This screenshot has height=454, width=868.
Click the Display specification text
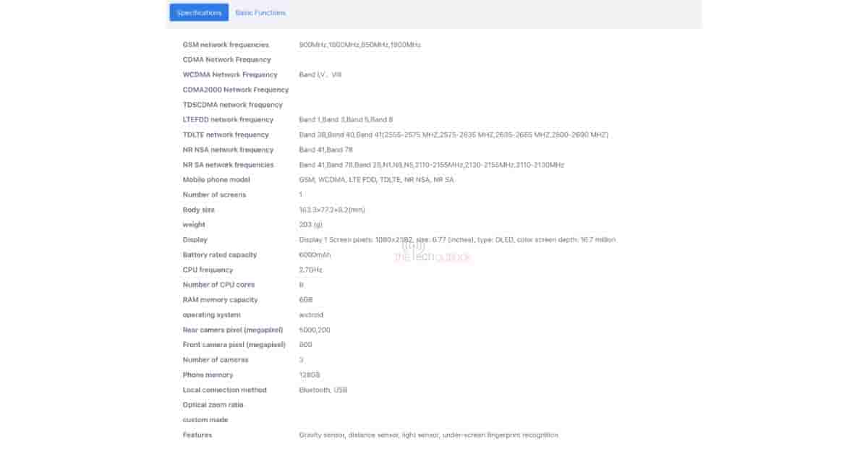tap(457, 239)
